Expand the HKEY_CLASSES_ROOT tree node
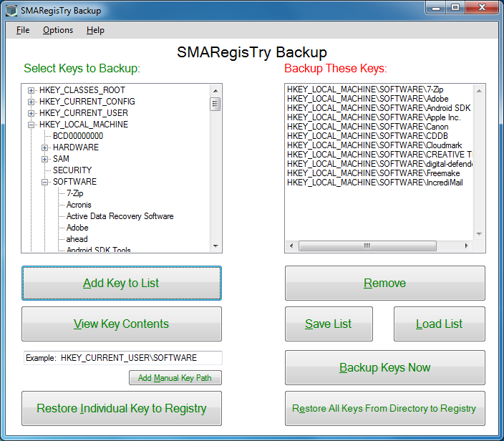 point(31,90)
